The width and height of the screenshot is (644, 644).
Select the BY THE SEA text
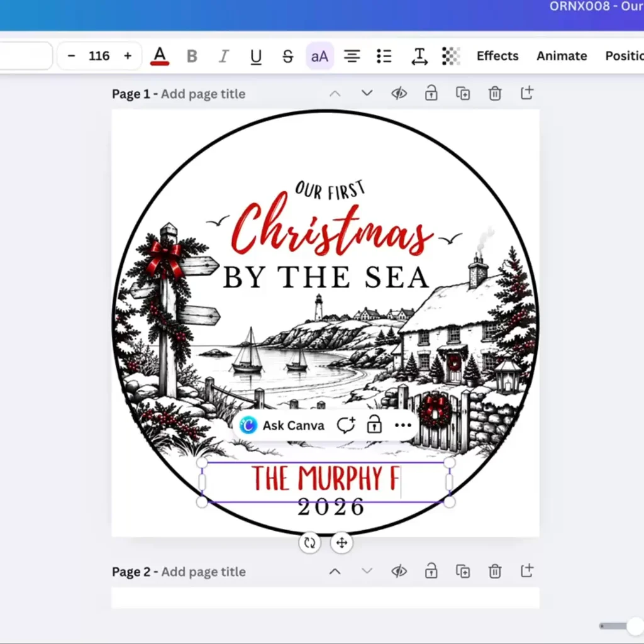326,277
